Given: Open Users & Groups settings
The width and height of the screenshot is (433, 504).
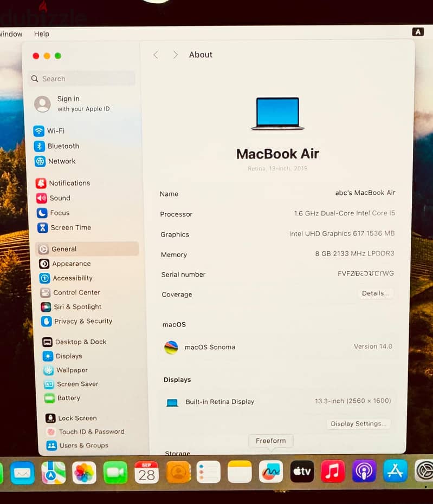Looking at the screenshot, I should click(x=77, y=446).
